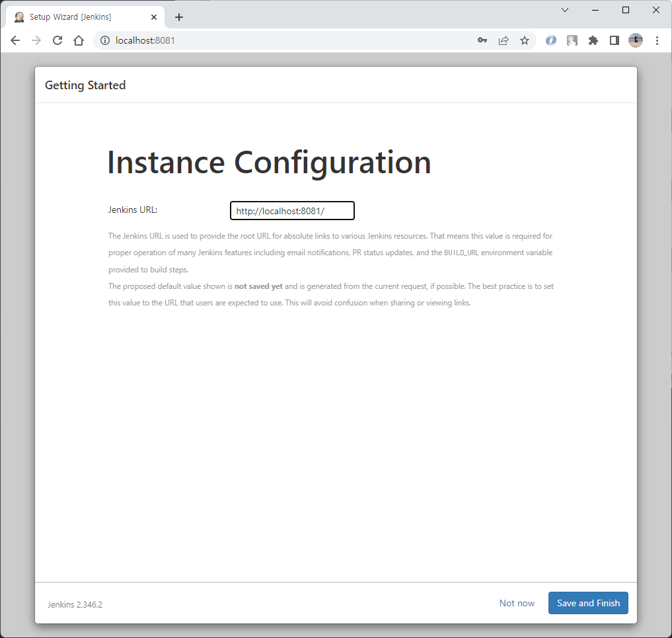Minimize the browser window
The width and height of the screenshot is (672, 638).
[595, 10]
